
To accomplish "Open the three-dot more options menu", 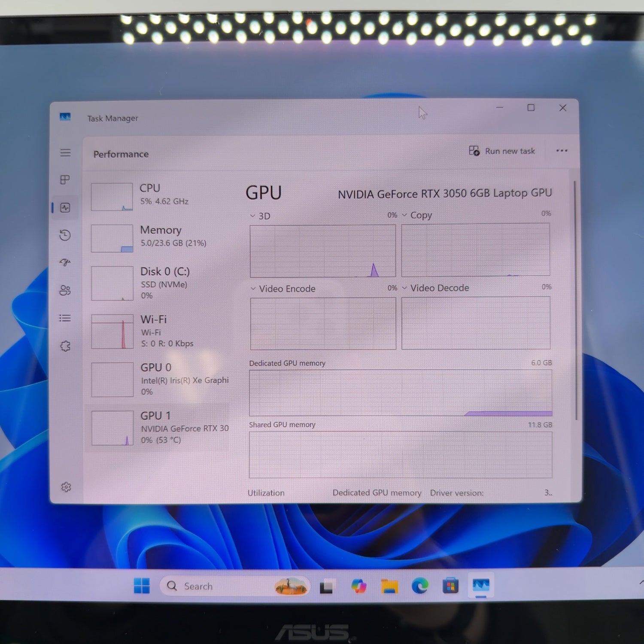I will tap(562, 151).
